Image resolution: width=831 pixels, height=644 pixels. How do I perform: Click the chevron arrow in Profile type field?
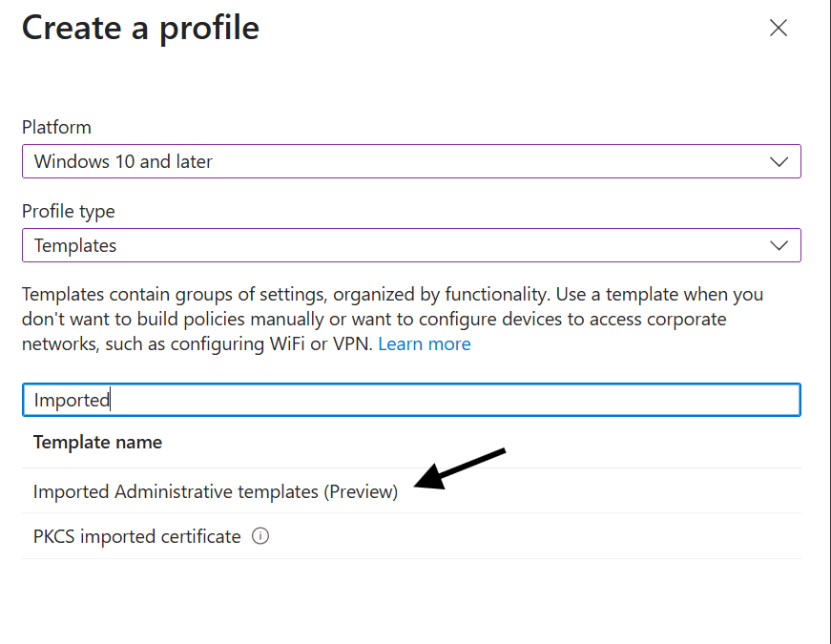coord(779,246)
